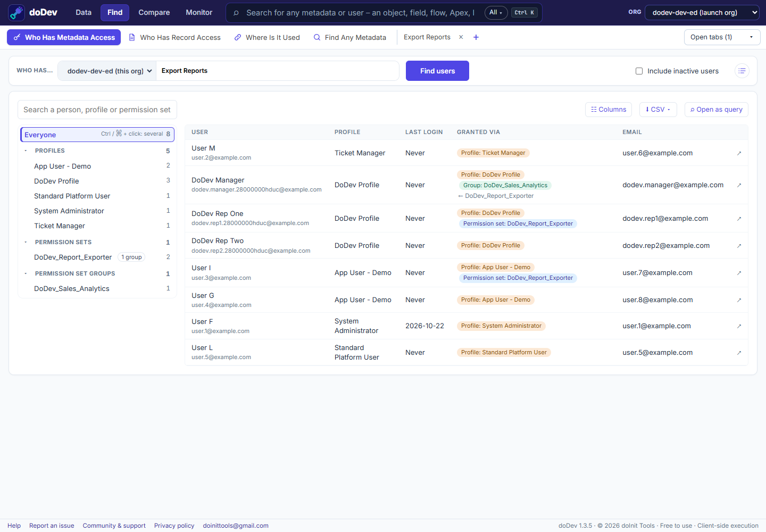Viewport: 766px width, 532px height.
Task: Filter by Standard Platform User profile
Action: [97, 196]
